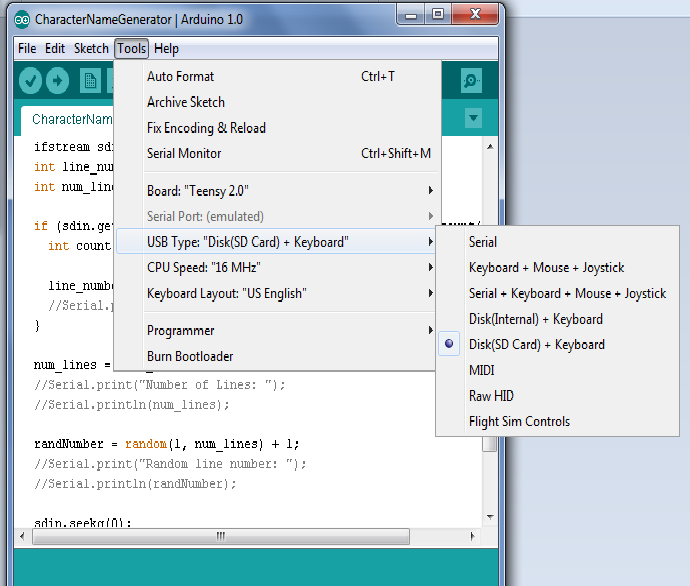The height and width of the screenshot is (586, 690).
Task: Open the tab dropdown arrow button
Action: [x=473, y=118]
